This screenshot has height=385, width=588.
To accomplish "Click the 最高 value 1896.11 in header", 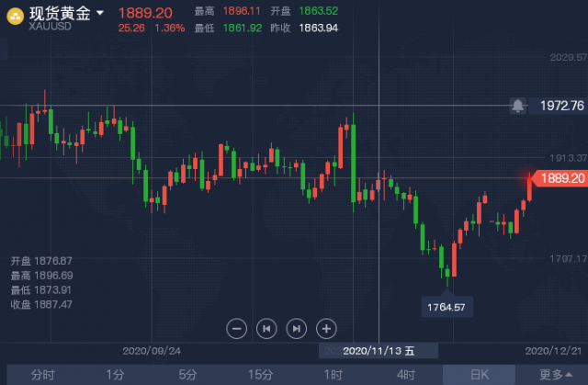I will (242, 11).
